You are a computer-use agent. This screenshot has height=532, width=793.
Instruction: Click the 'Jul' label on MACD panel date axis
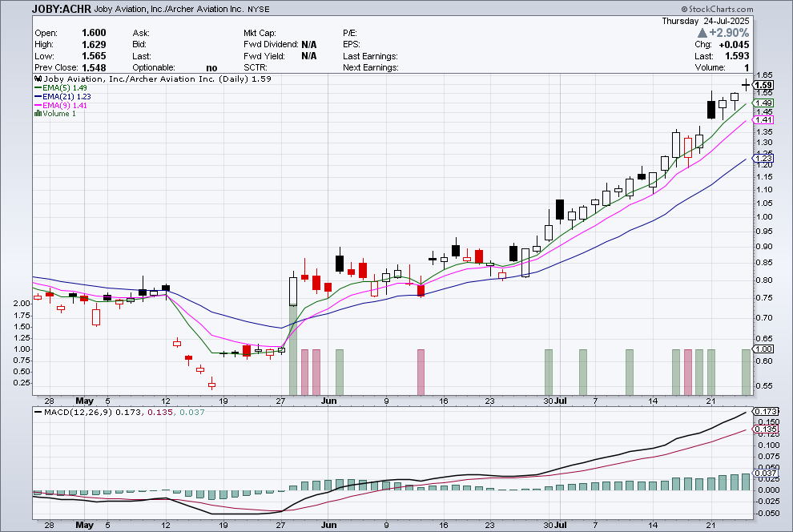[561, 525]
